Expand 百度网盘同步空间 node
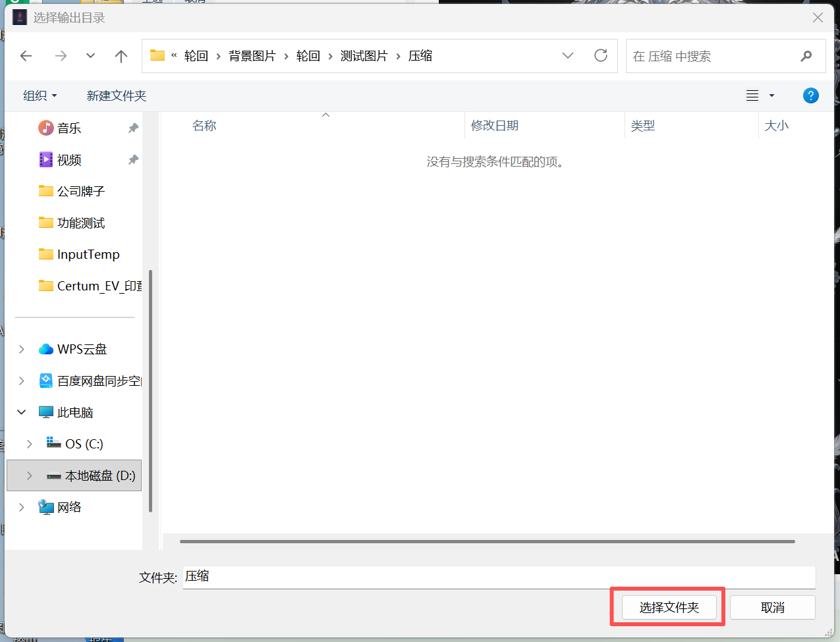Viewport: 840px width, 642px height. pyautogui.click(x=22, y=381)
